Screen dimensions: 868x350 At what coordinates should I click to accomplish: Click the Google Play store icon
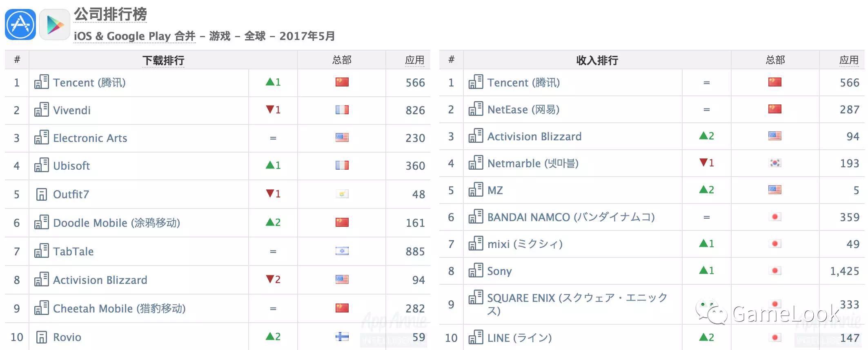[55, 24]
